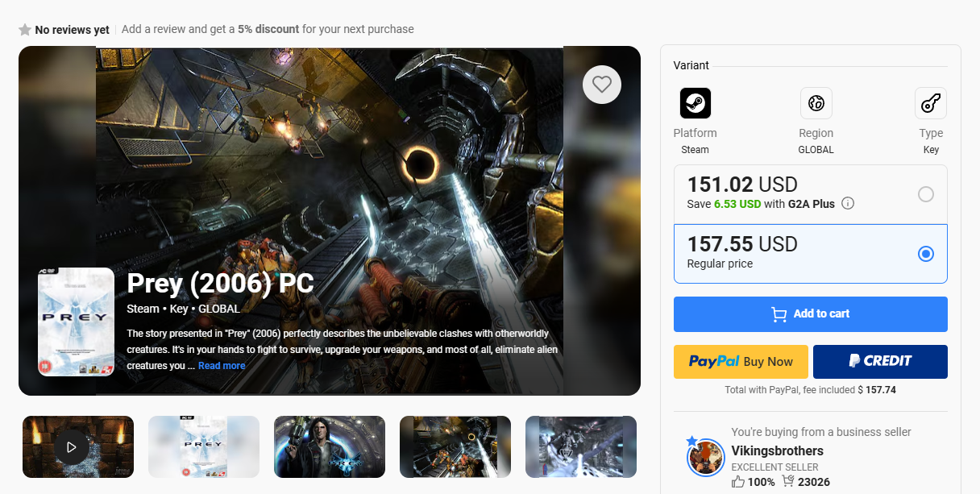Open G2A Plus info icon
Viewport: 980px width, 494px height.
(x=848, y=204)
